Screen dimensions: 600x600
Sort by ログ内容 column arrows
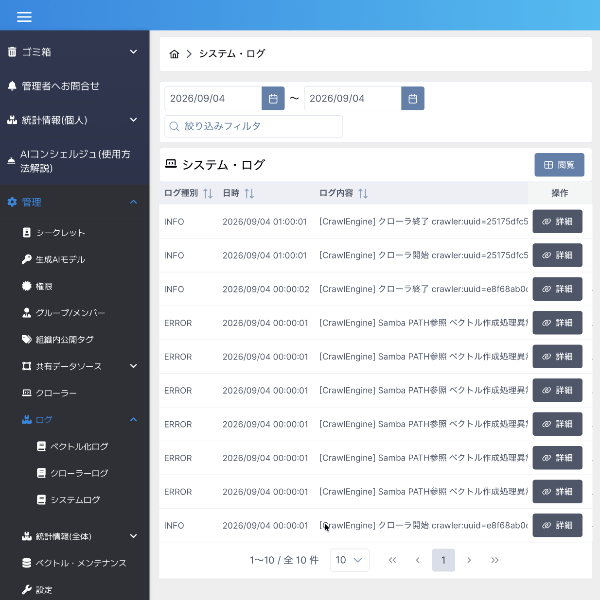(x=363, y=193)
